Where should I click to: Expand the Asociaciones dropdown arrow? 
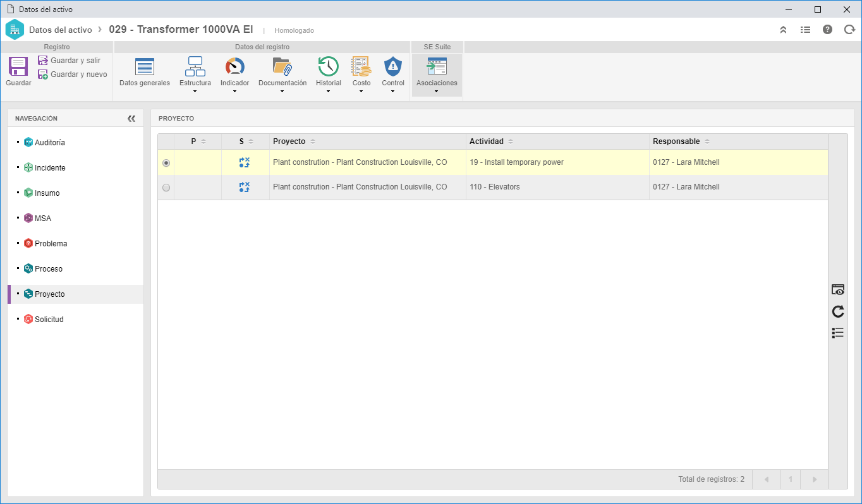[x=437, y=92]
